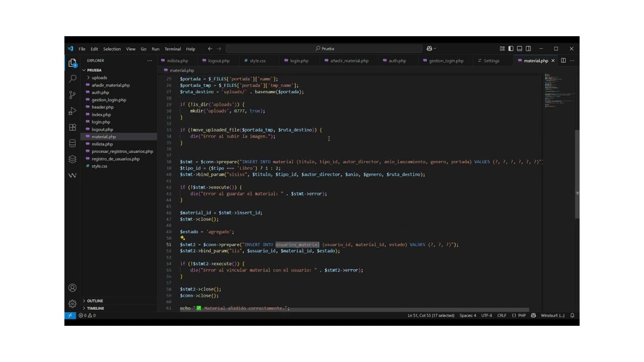Click the sparkle code action icon on line 50

(183, 238)
